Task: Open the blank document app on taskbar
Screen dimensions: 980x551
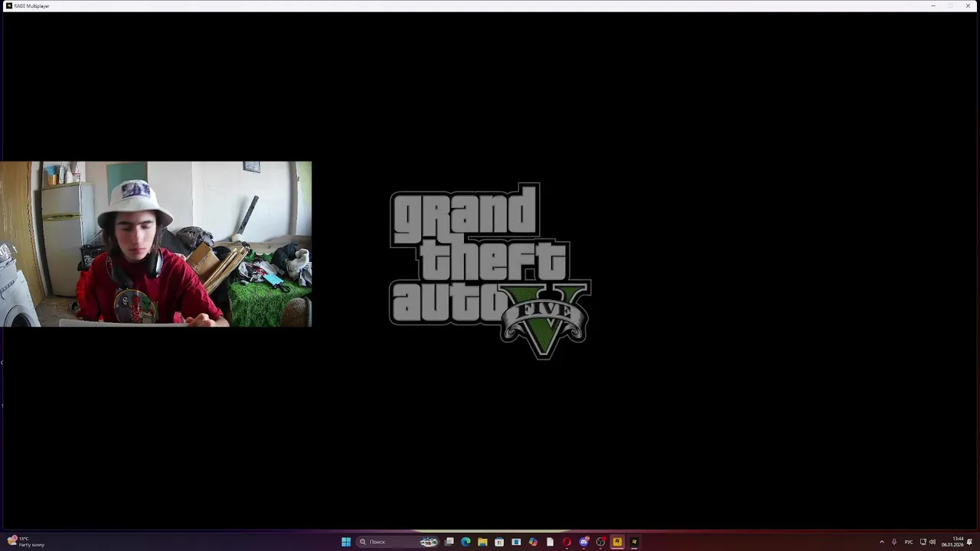Action: click(x=550, y=542)
